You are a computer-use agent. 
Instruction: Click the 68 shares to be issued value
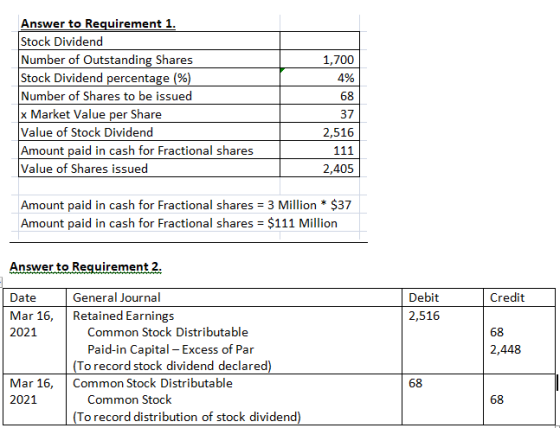tap(347, 96)
